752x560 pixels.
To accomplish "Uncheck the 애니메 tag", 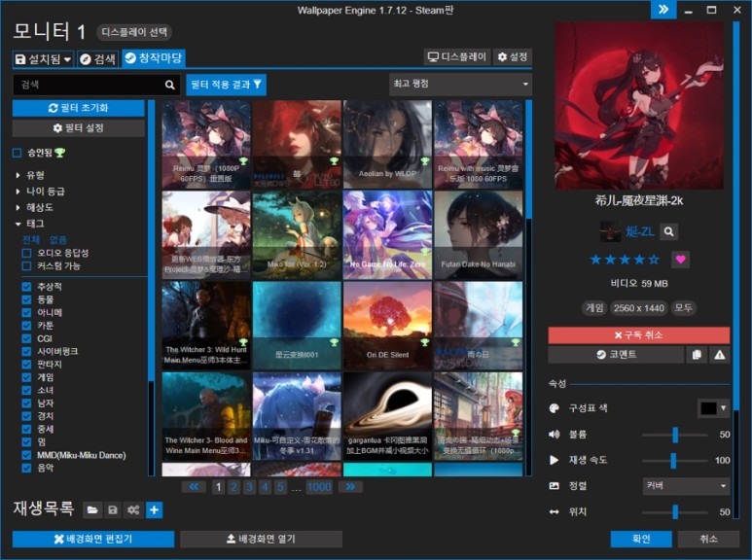I will [27, 313].
